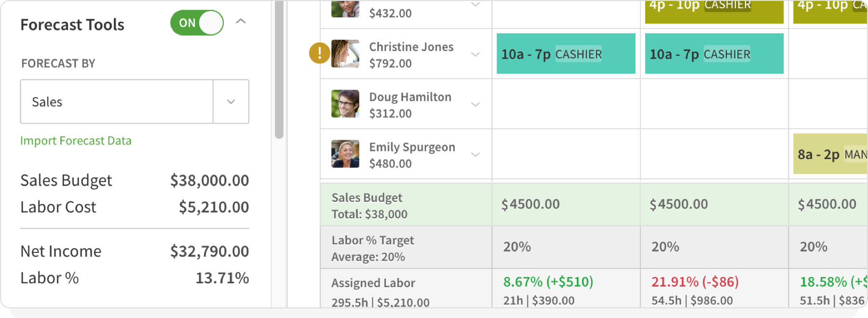Screen dimensions: 868x318
Task: Click the alert icon beside Christine Jones
Action: pyautogui.click(x=319, y=53)
